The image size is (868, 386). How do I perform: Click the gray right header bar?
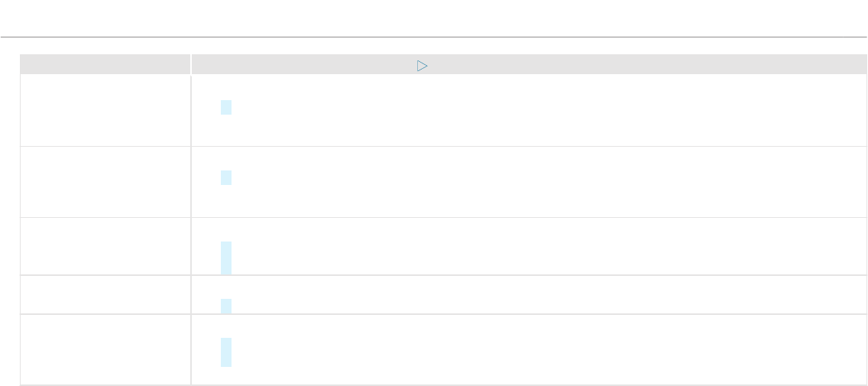point(528,64)
